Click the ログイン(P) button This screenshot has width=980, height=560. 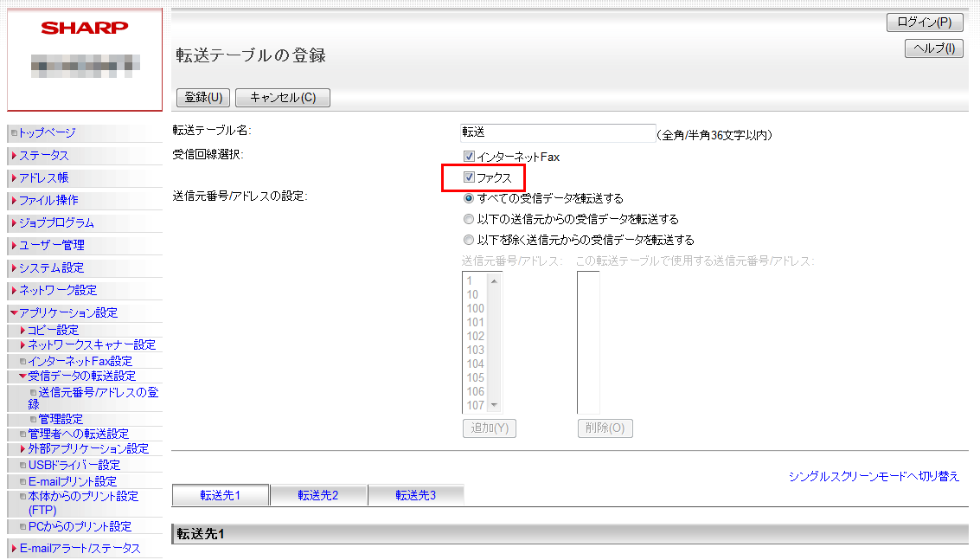coord(925,22)
